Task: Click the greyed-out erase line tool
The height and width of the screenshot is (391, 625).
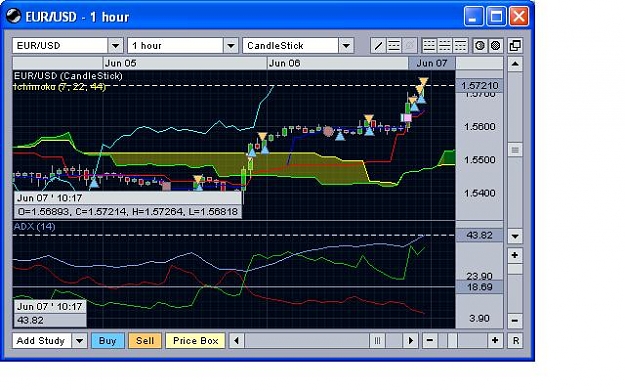Action: click(409, 46)
